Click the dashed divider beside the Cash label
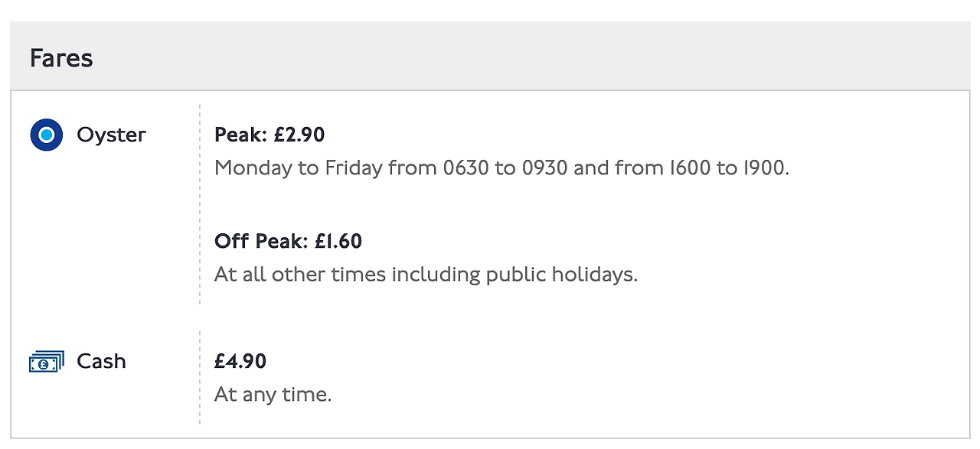This screenshot has height=449, width=980. 200,377
